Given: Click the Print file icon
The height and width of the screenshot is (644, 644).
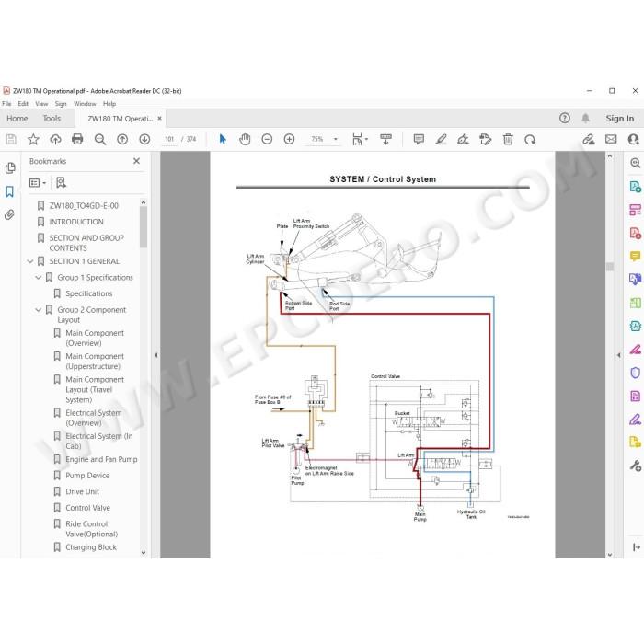Looking at the screenshot, I should (77, 139).
